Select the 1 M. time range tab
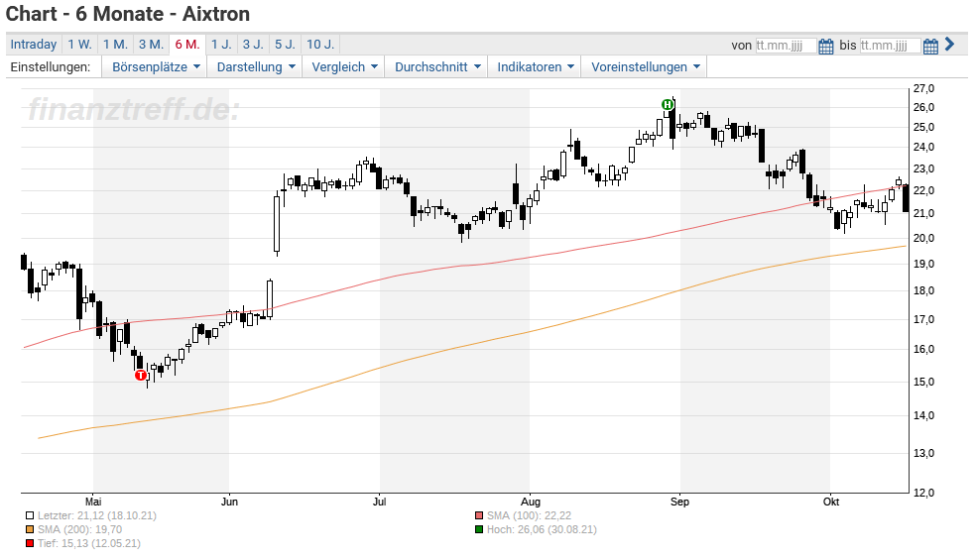This screenshot has width=976, height=560. click(115, 45)
